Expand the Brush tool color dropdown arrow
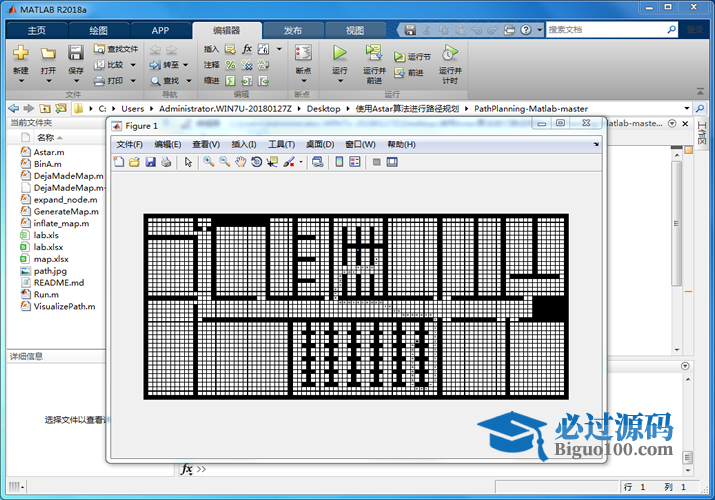This screenshot has height=500, width=715. (x=301, y=162)
